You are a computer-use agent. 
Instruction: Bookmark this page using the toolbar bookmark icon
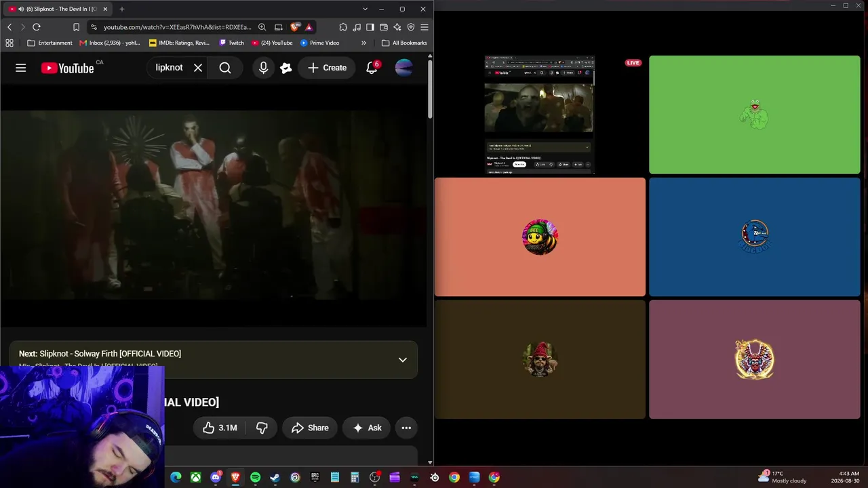76,27
